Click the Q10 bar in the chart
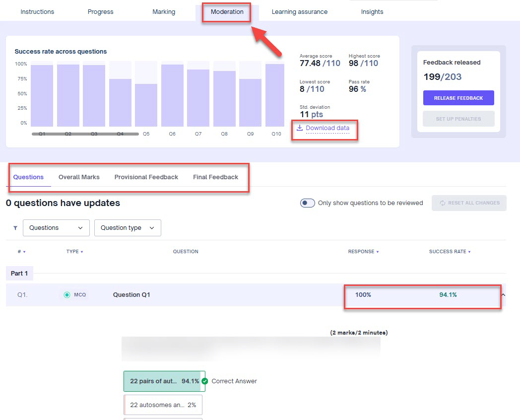The image size is (520, 420). pyautogui.click(x=275, y=95)
